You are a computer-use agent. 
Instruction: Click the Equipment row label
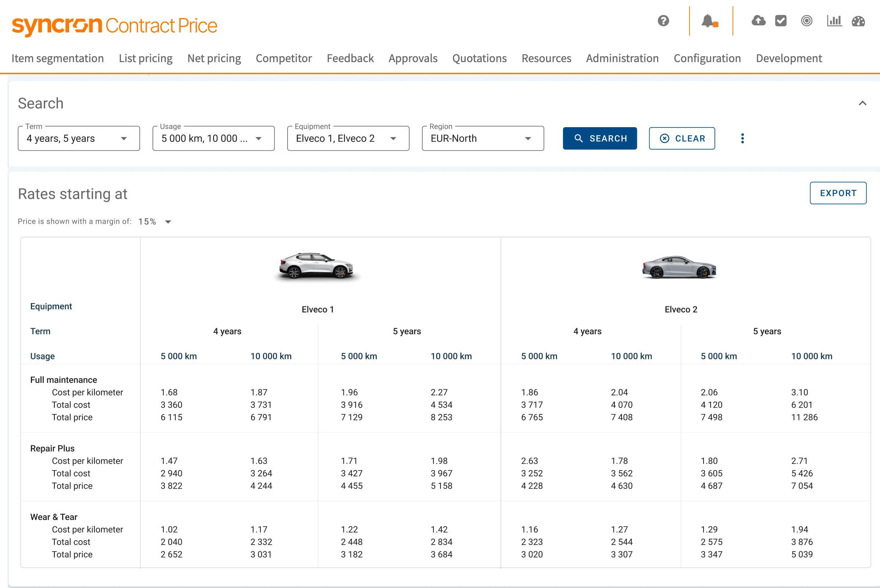[51, 306]
